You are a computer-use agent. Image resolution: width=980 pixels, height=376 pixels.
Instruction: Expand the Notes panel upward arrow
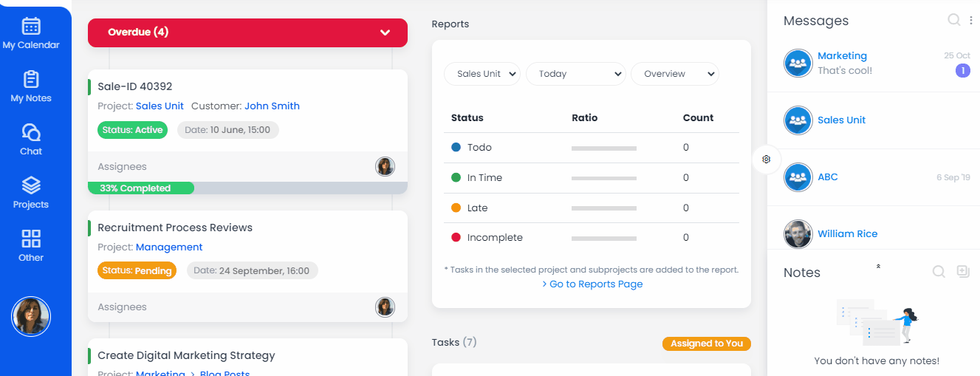(878, 266)
